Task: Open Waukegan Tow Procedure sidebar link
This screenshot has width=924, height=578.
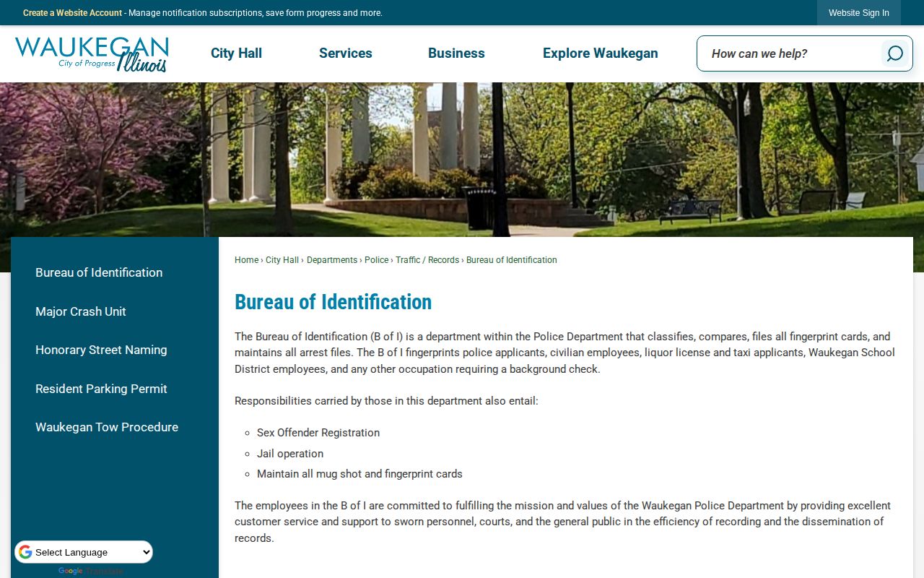Action: [107, 427]
